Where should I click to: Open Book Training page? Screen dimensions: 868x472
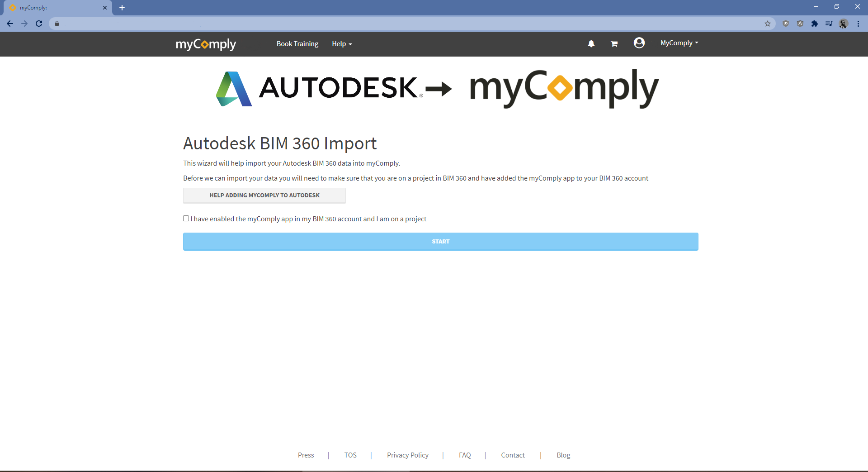pos(297,44)
